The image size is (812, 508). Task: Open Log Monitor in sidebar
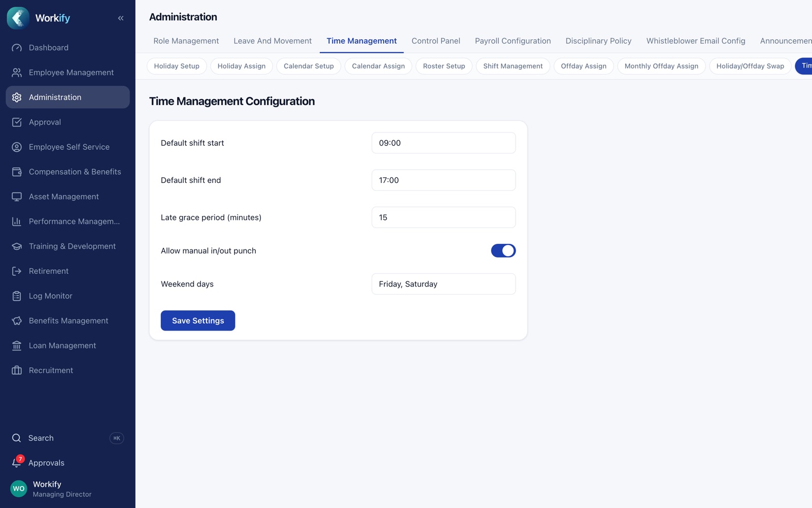tap(67, 296)
